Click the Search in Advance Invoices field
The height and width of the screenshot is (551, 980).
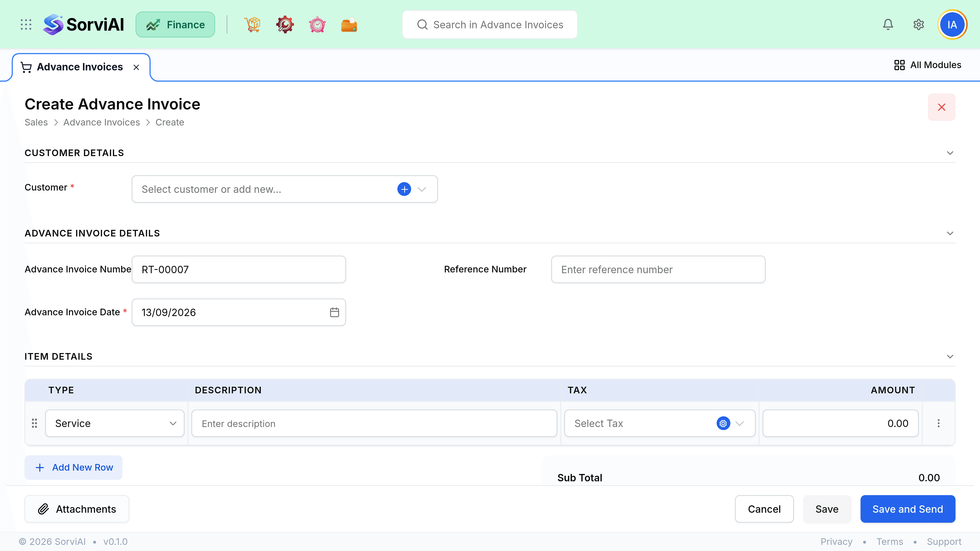click(490, 25)
